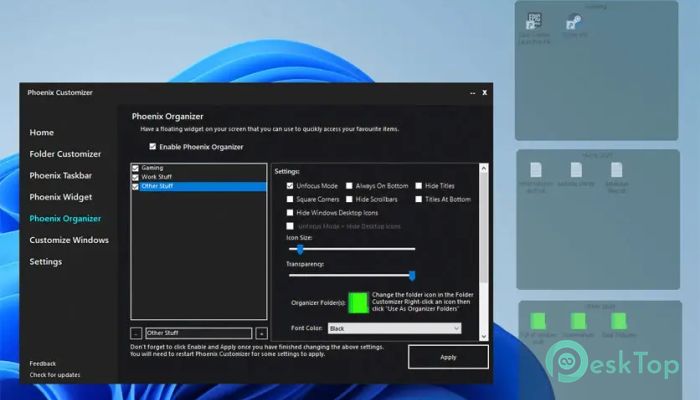Open middle document file in Work Stuff widget
This screenshot has height=400, width=700.
(x=576, y=170)
